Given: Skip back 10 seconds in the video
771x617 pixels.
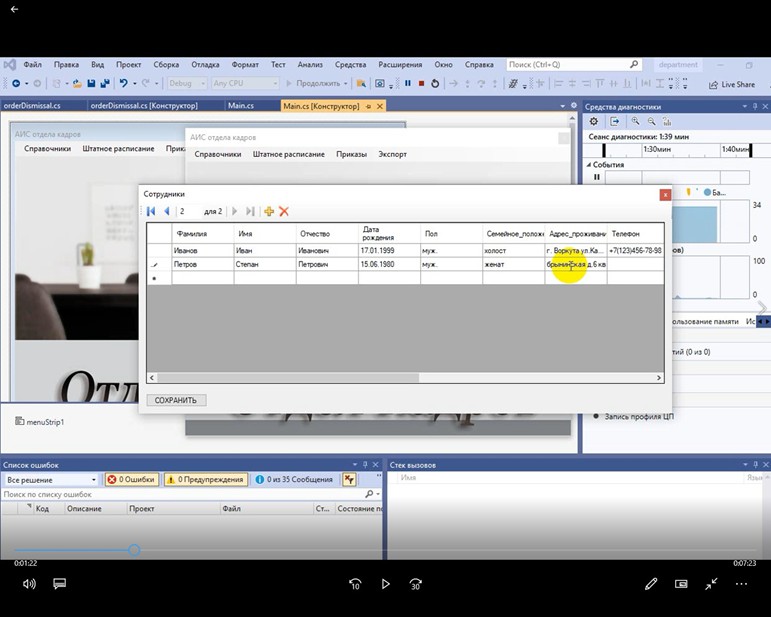Looking at the screenshot, I should (x=355, y=584).
